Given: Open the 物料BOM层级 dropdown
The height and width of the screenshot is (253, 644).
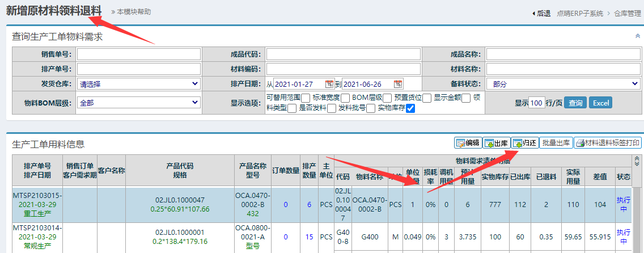Looking at the screenshot, I should pos(138,103).
